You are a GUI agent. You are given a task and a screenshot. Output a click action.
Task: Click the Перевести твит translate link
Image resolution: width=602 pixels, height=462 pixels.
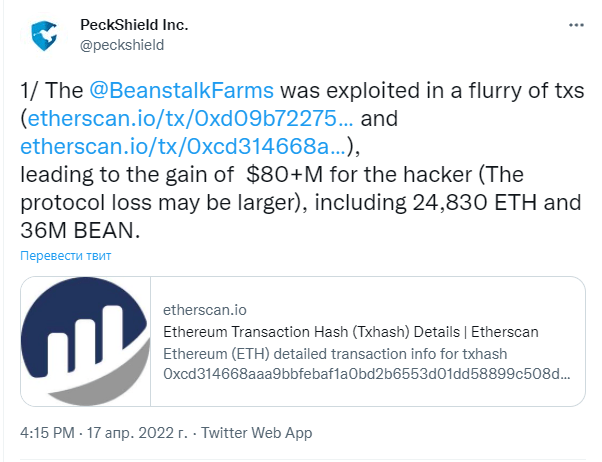[x=66, y=256]
